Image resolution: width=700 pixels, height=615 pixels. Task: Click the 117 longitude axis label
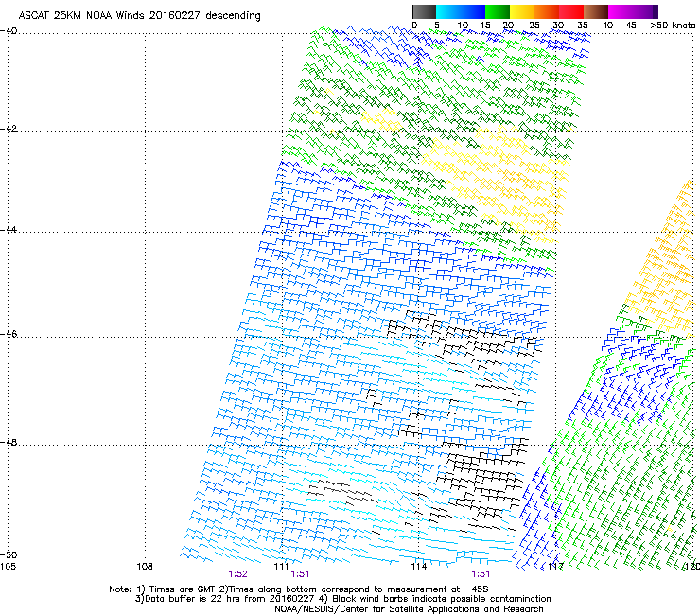pyautogui.click(x=555, y=567)
